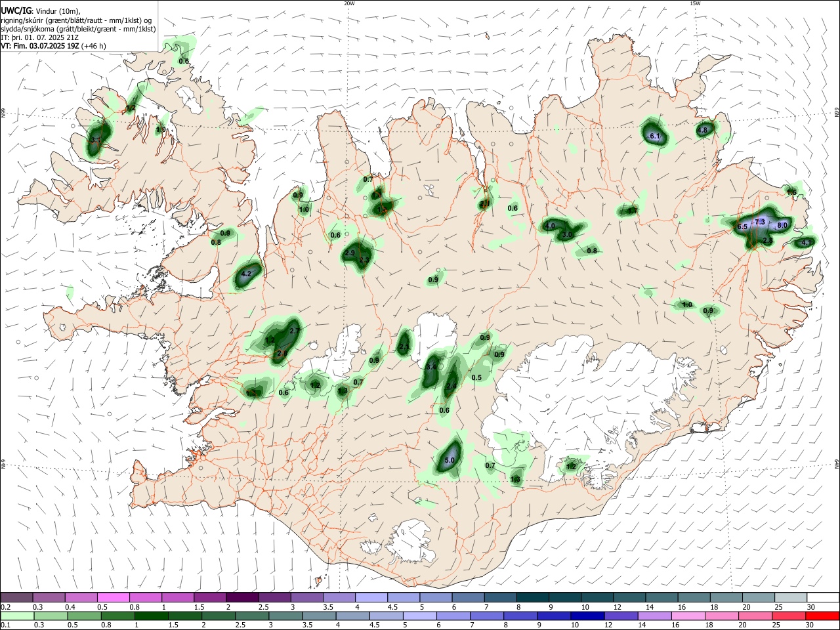Select the 7.3 rainfall label in east
Image resolution: width=840 pixels, height=630 pixels.
pos(760,222)
